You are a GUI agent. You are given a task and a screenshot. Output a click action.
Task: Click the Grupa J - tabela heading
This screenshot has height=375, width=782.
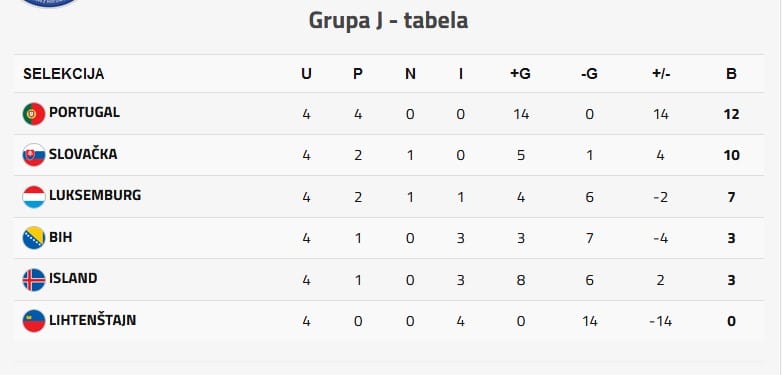pyautogui.click(x=389, y=21)
